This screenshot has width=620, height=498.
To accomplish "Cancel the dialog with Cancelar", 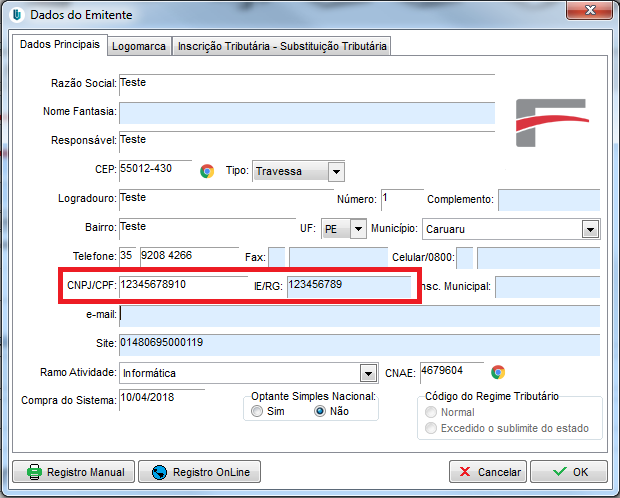I will coord(488,472).
